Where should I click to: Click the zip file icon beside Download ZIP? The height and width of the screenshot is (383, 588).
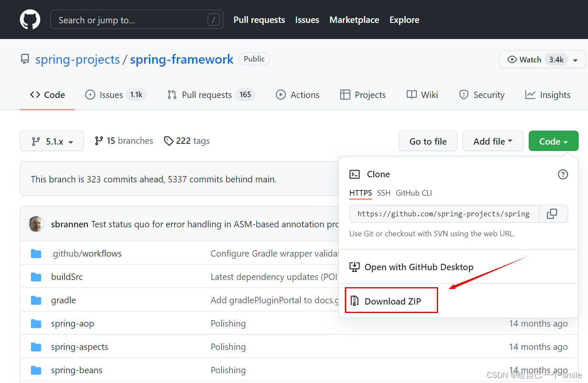[355, 301]
